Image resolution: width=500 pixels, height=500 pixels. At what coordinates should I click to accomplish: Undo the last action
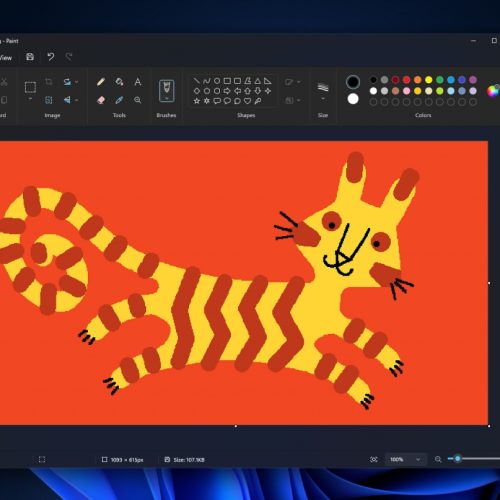51,57
